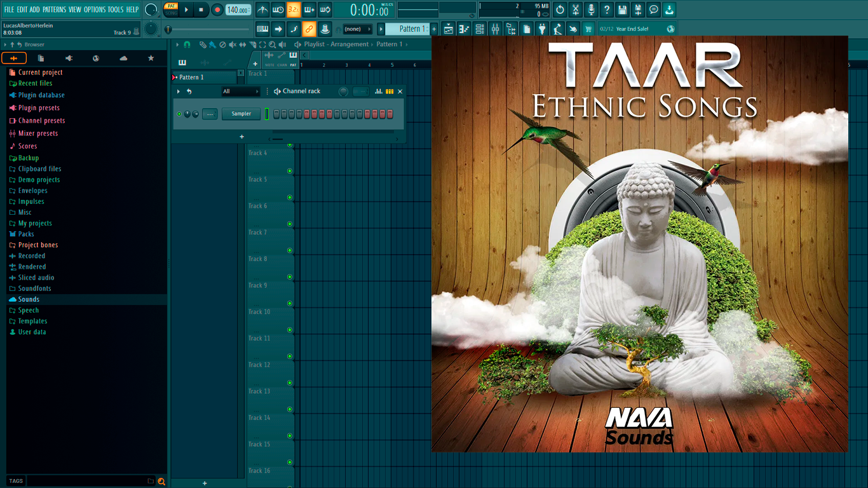868x488 pixels.
Task: Open the (none) record source dropdown
Action: (357, 29)
